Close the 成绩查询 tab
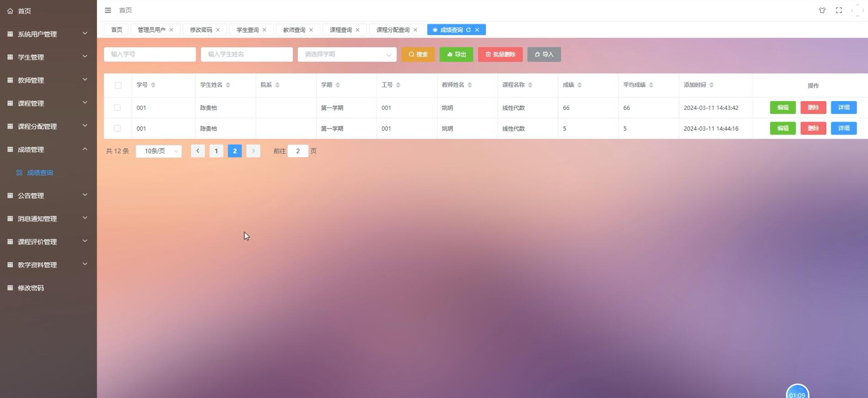 (x=477, y=30)
